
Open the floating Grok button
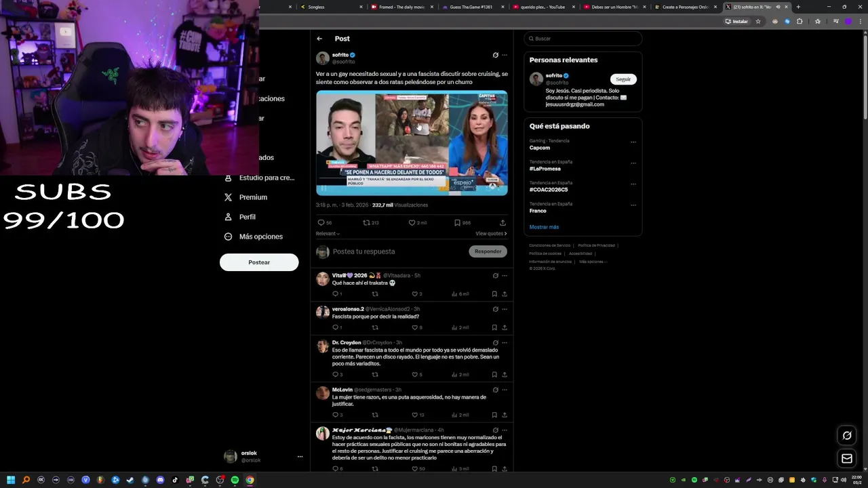click(847, 436)
